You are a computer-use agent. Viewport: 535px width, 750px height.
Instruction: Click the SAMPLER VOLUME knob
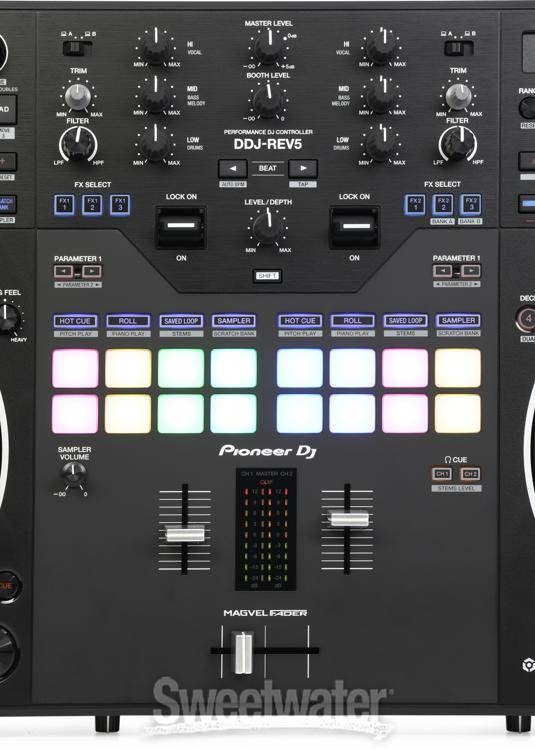click(x=74, y=473)
